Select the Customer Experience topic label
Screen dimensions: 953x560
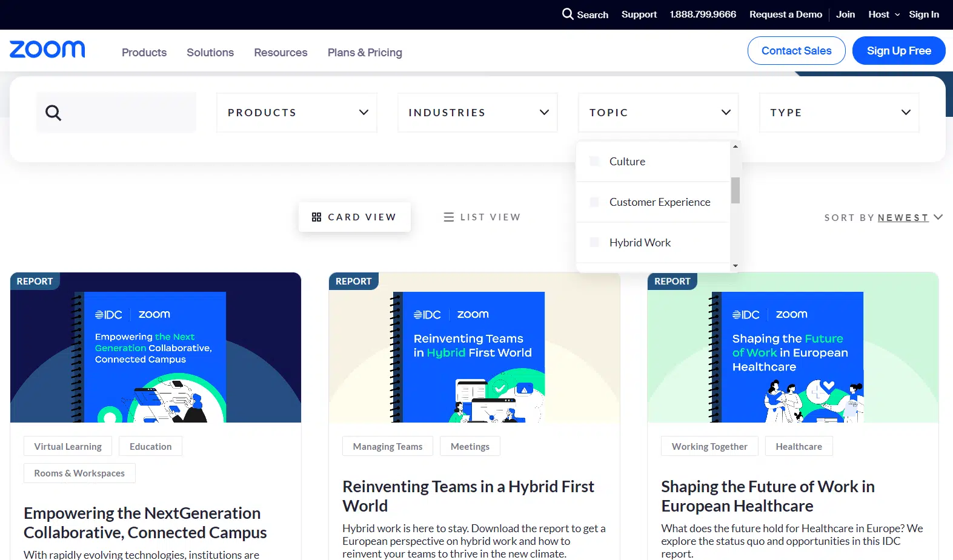click(x=660, y=202)
